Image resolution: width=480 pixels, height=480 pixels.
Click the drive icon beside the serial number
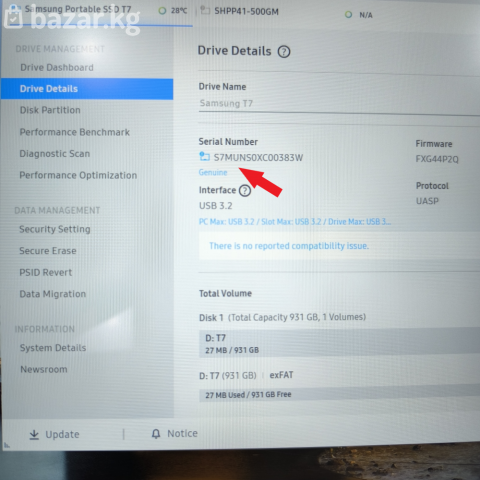click(x=204, y=156)
